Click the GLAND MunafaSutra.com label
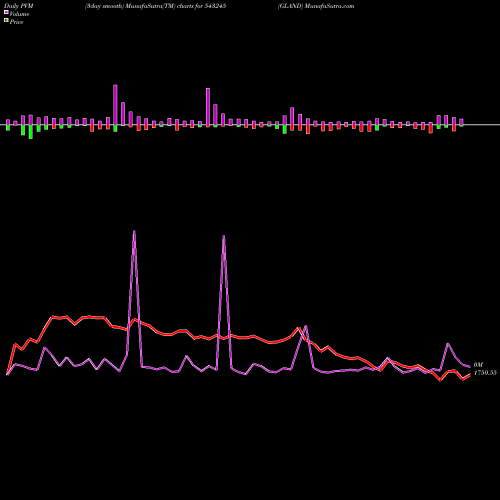Image resolution: width=500 pixels, height=500 pixels. (316, 6)
